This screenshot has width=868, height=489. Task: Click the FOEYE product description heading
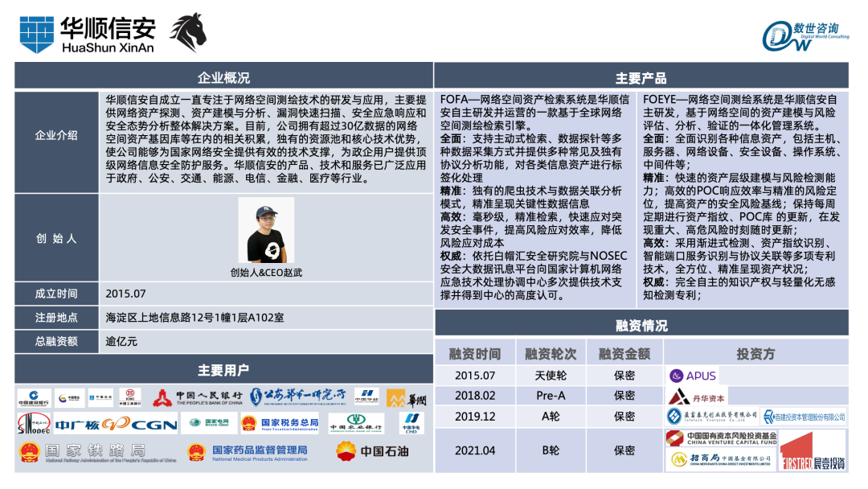[x=740, y=113]
